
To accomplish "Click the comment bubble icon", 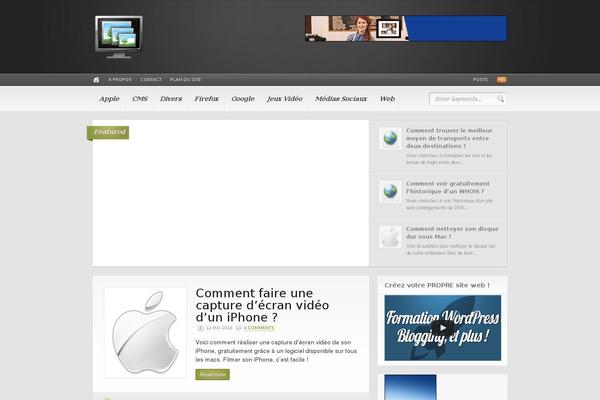I will coord(239,328).
